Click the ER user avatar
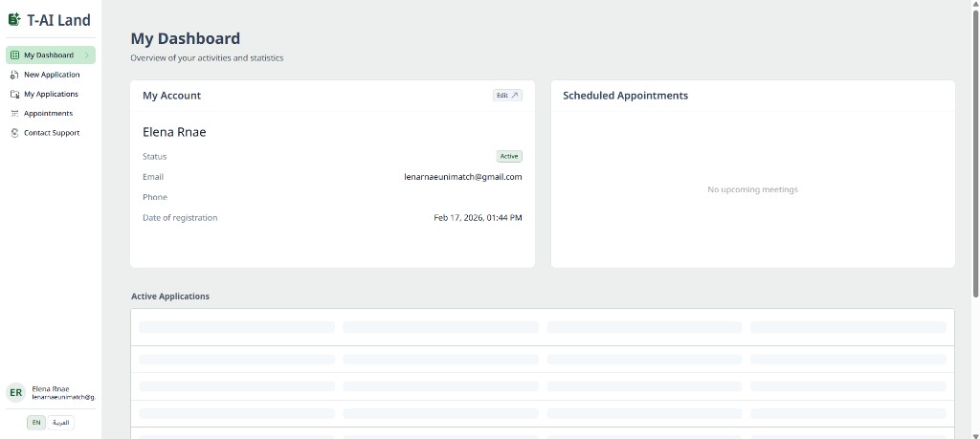 [15, 393]
